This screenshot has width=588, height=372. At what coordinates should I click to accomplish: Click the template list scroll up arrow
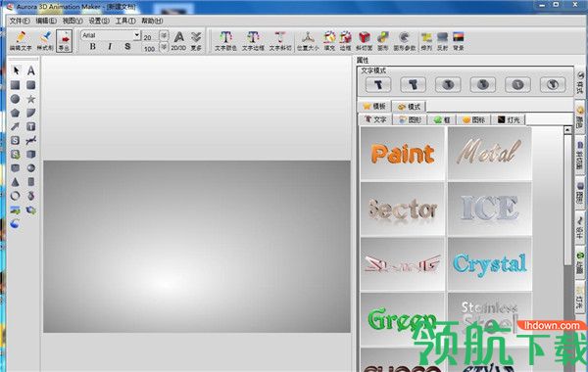[567, 130]
